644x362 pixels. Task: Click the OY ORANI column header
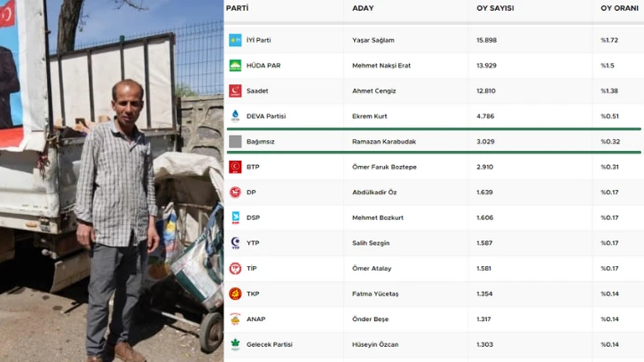coord(619,8)
